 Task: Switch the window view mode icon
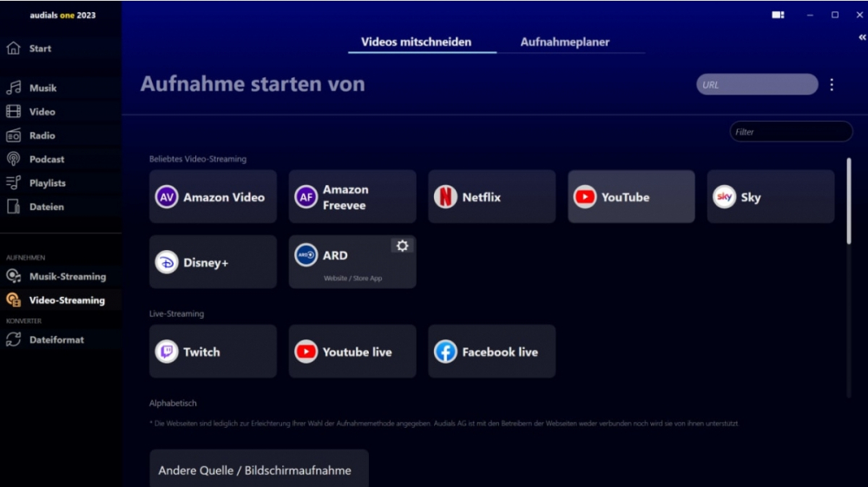(x=778, y=15)
